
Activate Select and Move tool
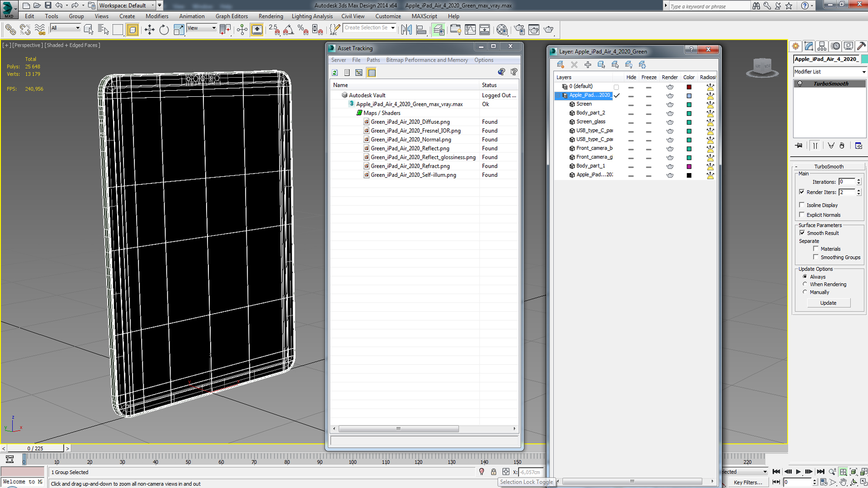click(149, 30)
